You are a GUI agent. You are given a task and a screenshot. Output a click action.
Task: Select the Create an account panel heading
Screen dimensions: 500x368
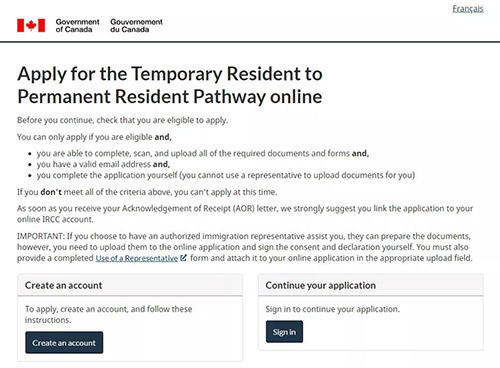63,285
